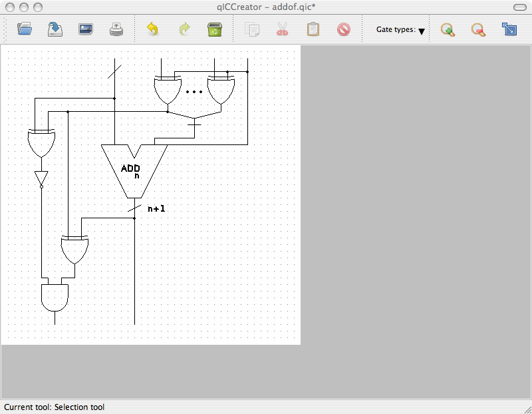
Task: Click the toolbar toggle pill in title bar
Action: coord(519,7)
